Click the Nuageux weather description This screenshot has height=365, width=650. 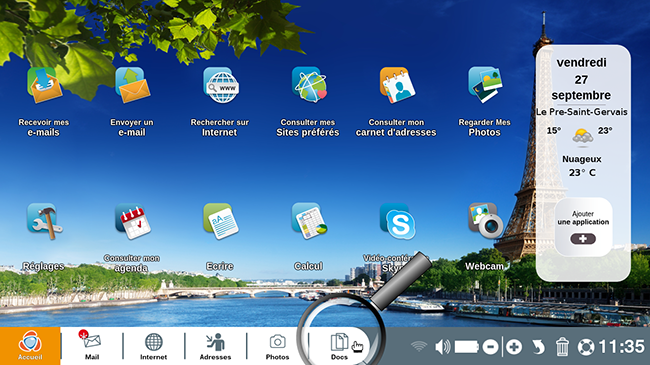[x=582, y=159]
